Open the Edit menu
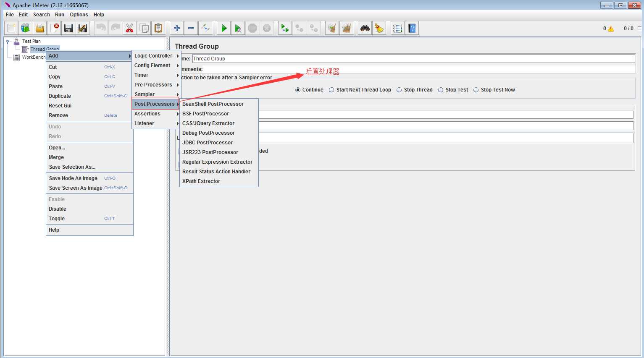644x358 pixels. 23,15
